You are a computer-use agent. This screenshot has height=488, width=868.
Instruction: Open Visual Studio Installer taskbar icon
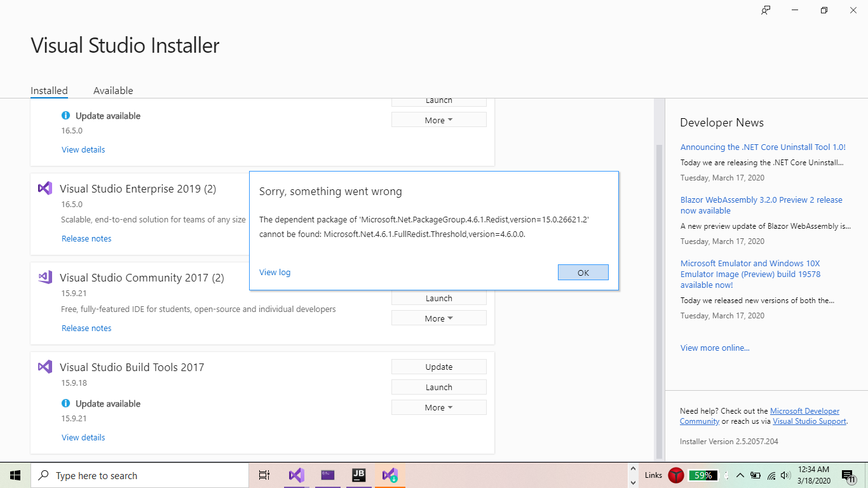tap(390, 475)
